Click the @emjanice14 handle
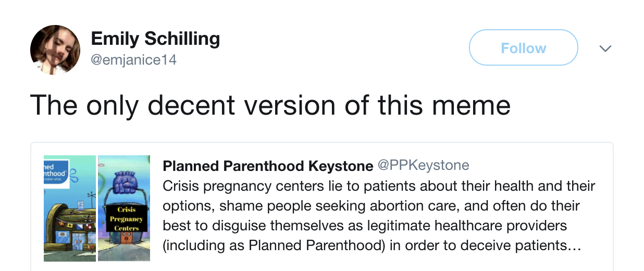 point(134,60)
